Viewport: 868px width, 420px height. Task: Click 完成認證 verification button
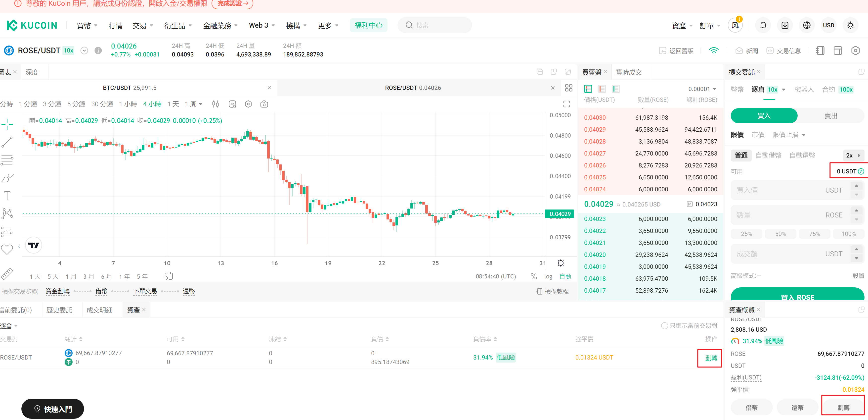pyautogui.click(x=232, y=4)
